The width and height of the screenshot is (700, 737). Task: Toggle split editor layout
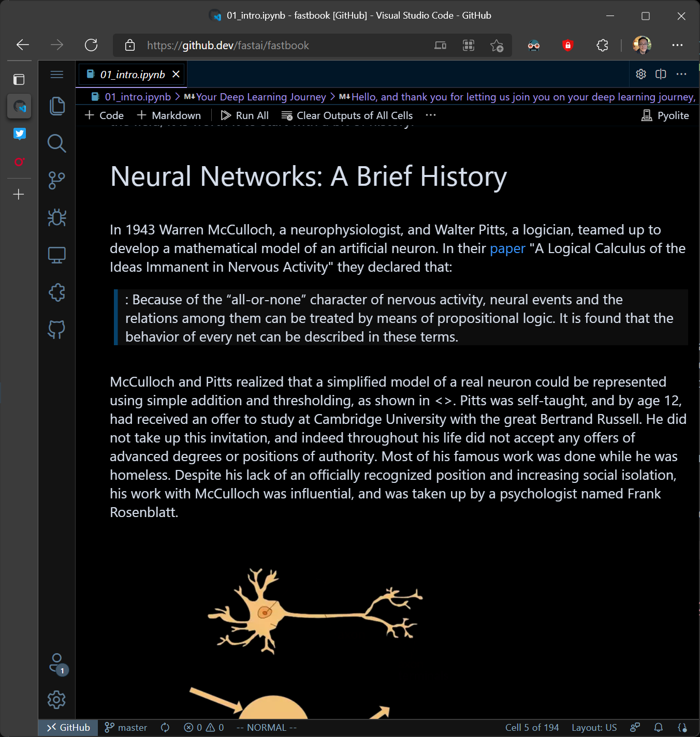[661, 74]
